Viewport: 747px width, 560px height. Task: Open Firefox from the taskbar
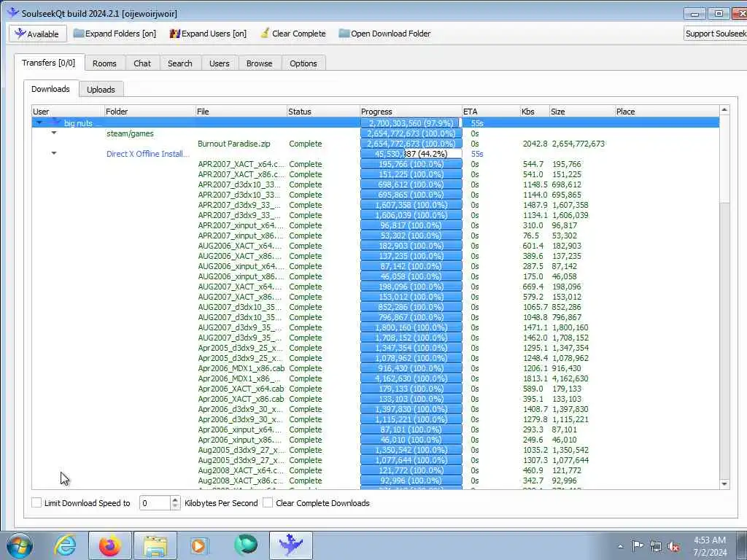coord(109,545)
